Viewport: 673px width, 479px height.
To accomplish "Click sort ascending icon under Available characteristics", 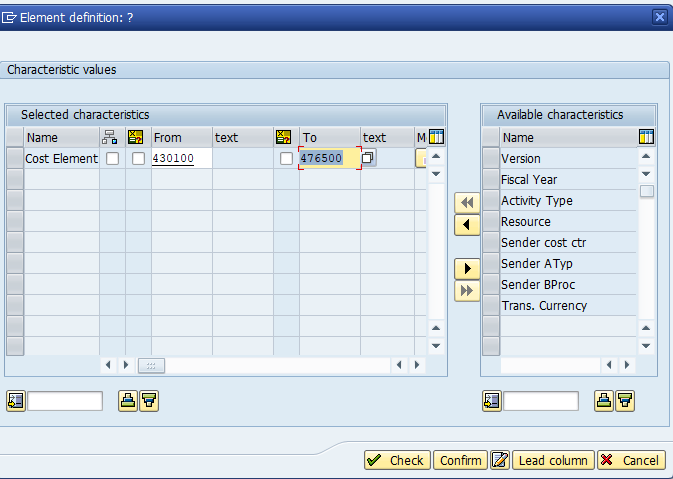I will pyautogui.click(x=604, y=401).
